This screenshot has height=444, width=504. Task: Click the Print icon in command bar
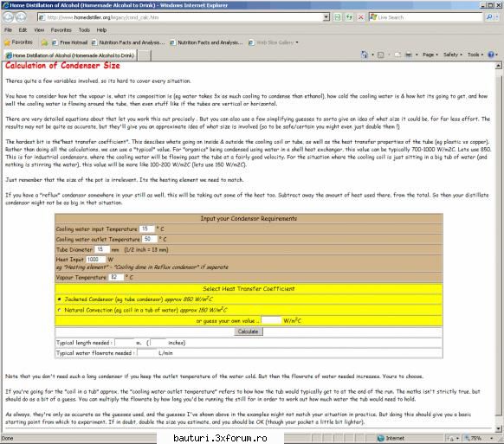408,55
